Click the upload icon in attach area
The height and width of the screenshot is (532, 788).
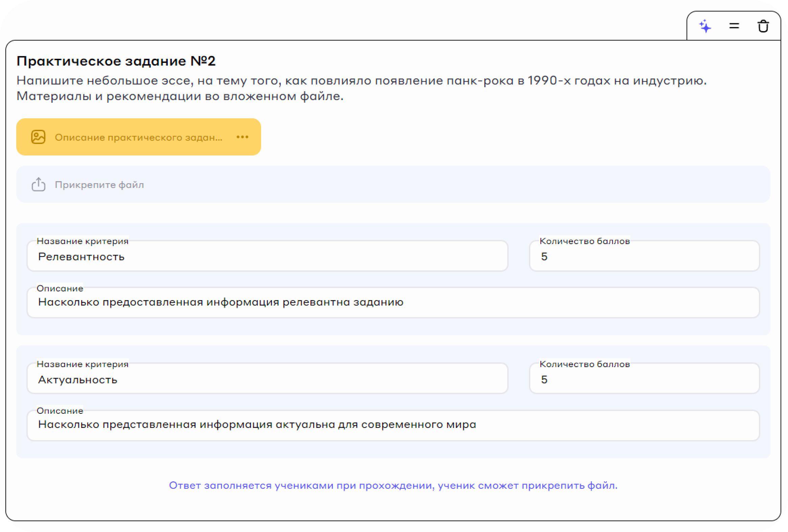[x=38, y=185]
